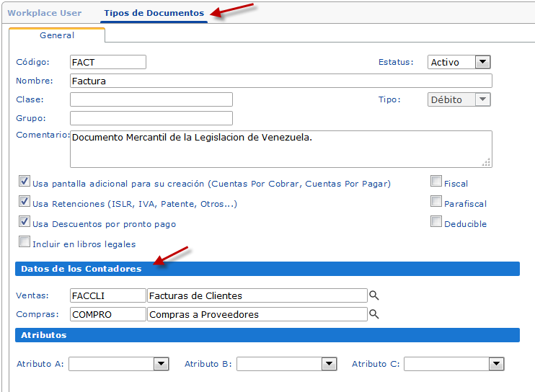The height and width of the screenshot is (392, 535).
Task: Click the search magnifier next to Compras a Proveedores
Action: tap(374, 314)
